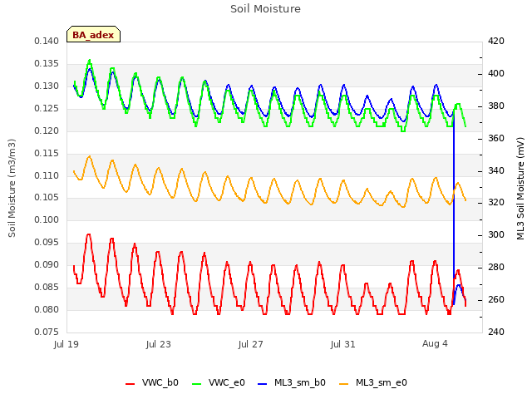Click the 0.125 left axis value
The height and width of the screenshot is (399, 532).
coord(47,108)
